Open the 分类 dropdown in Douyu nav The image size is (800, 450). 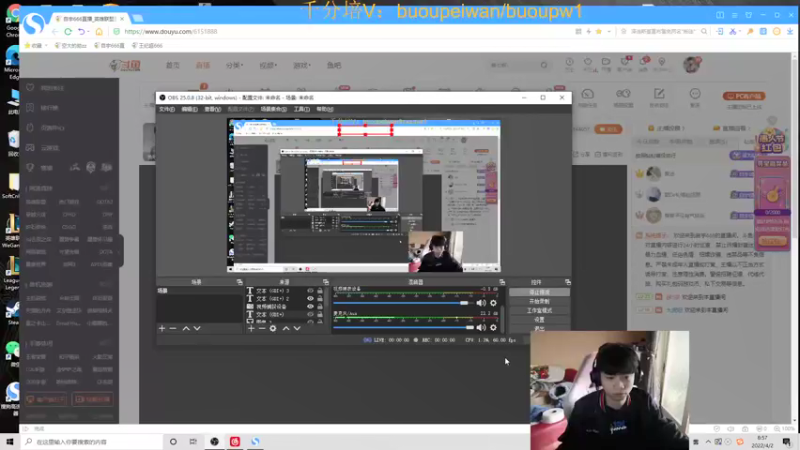tap(234, 65)
